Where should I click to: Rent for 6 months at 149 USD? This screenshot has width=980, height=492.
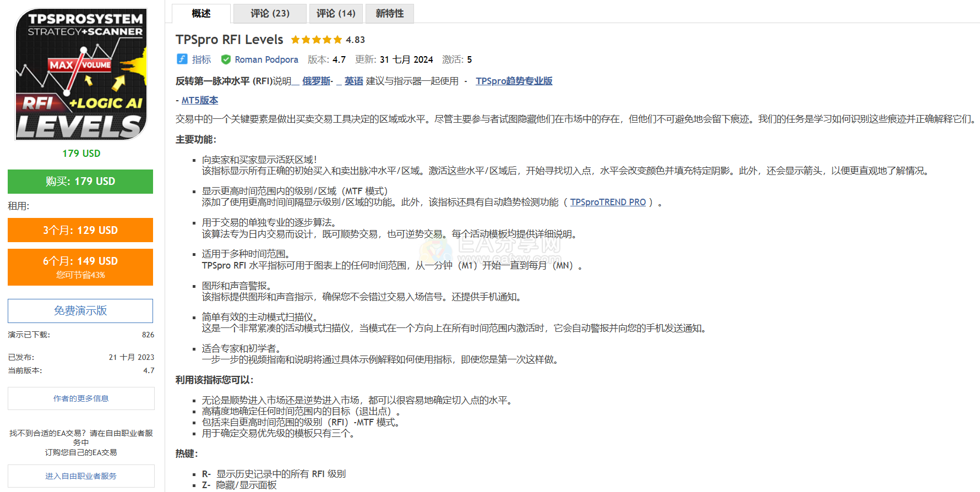[x=80, y=267]
